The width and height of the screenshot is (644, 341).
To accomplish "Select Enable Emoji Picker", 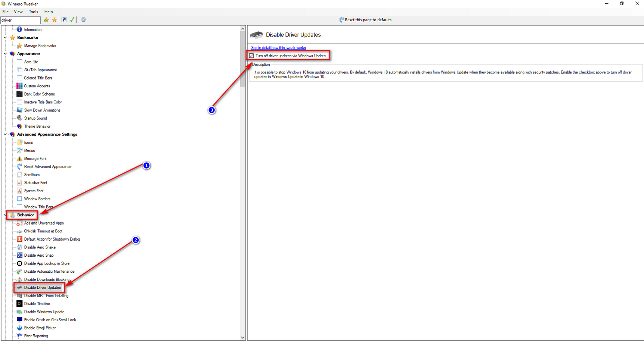I will point(40,328).
